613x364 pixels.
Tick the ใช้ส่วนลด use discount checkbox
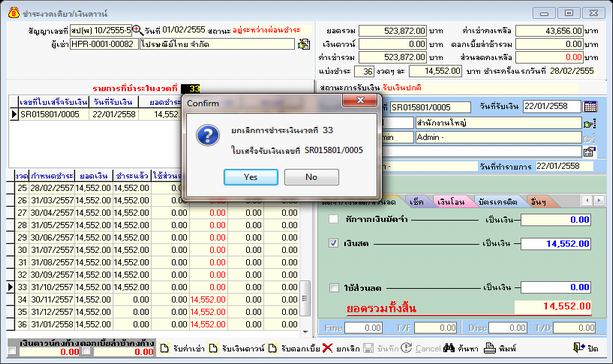click(x=333, y=288)
